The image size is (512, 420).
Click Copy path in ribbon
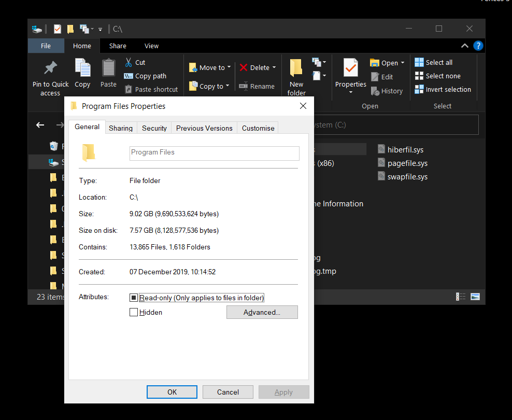[145, 76]
